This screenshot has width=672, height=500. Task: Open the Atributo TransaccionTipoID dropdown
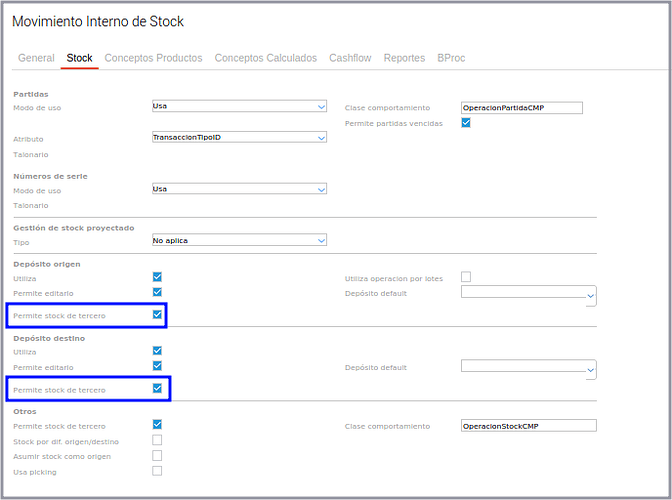coord(239,137)
